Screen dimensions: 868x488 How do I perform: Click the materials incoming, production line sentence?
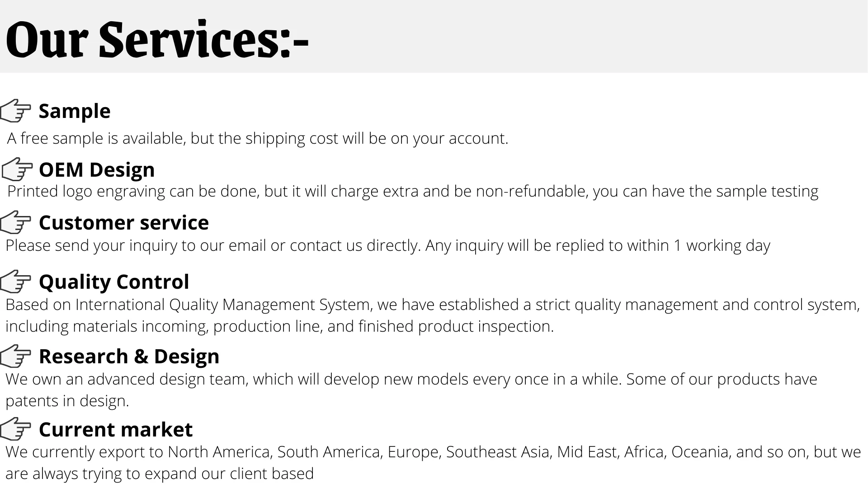click(279, 326)
